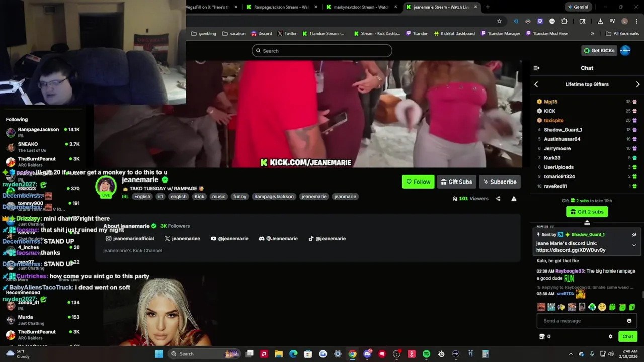
Task: Open Microsoft Store from the taskbar
Action: coord(308,354)
